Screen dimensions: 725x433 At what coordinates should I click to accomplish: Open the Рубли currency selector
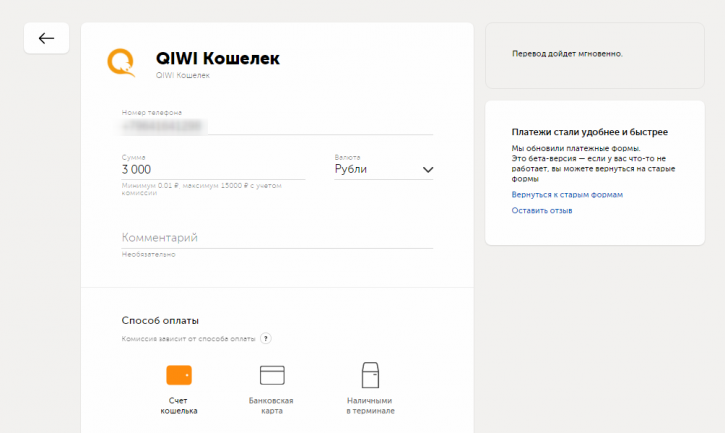[x=384, y=169]
